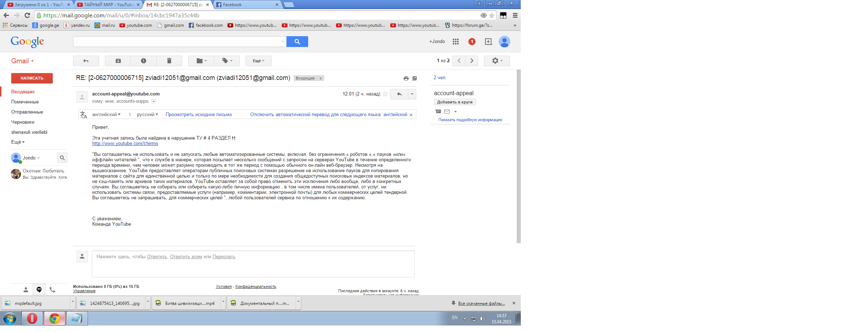Open the shenaxuli werilebi label
This screenshot has width=868, height=332.
29,132
